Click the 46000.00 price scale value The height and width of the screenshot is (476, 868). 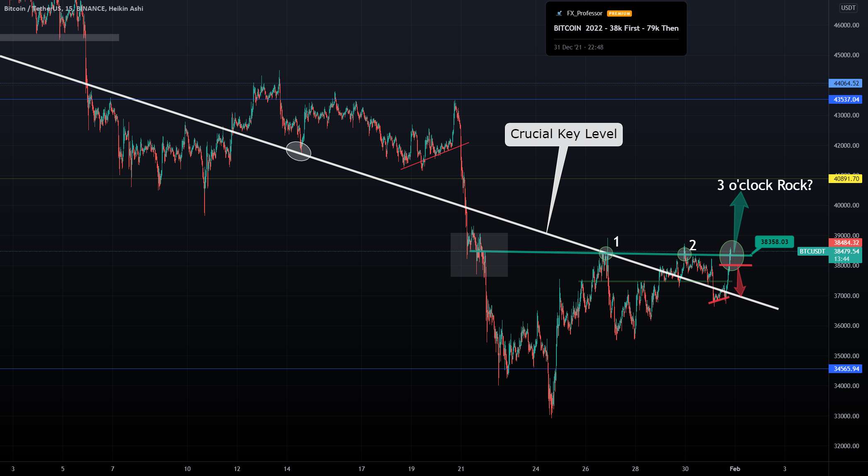[x=846, y=25]
